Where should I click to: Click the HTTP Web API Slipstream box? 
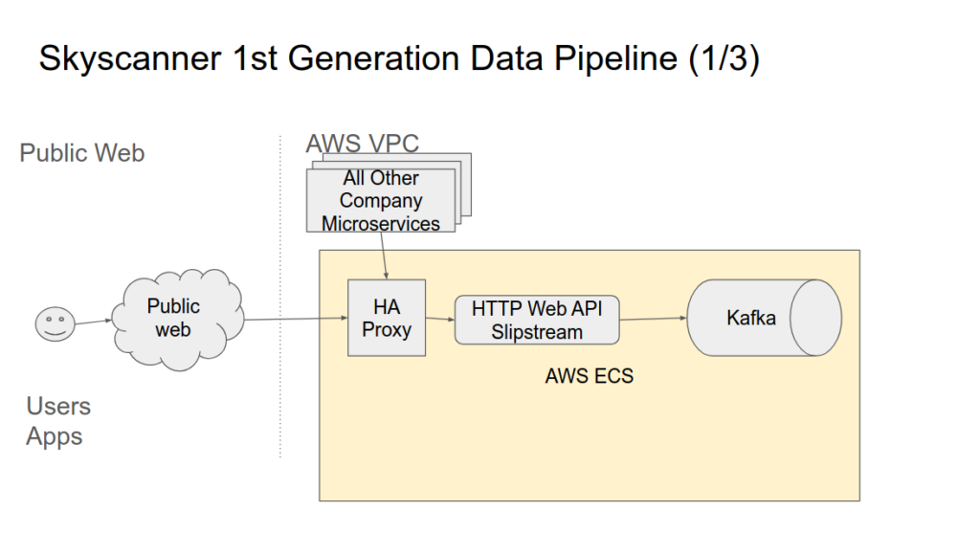[x=537, y=321]
